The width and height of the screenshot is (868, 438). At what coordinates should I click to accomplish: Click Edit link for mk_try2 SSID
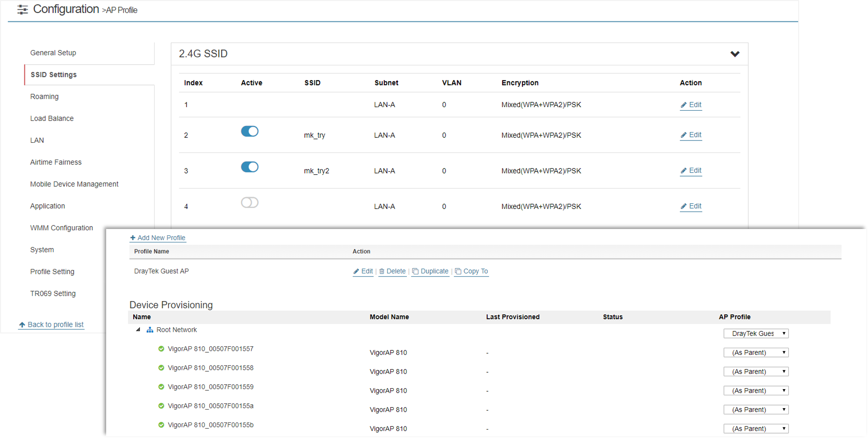[695, 171]
